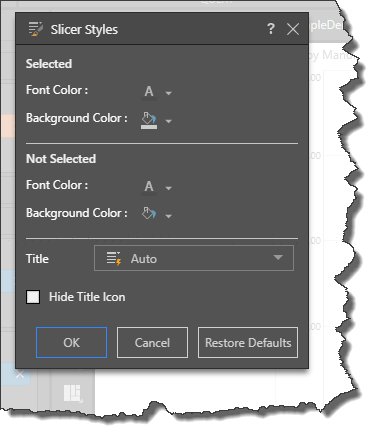The width and height of the screenshot is (381, 444).
Task: Expand the Selected Background Color dropdown arrow
Action: coord(168,121)
